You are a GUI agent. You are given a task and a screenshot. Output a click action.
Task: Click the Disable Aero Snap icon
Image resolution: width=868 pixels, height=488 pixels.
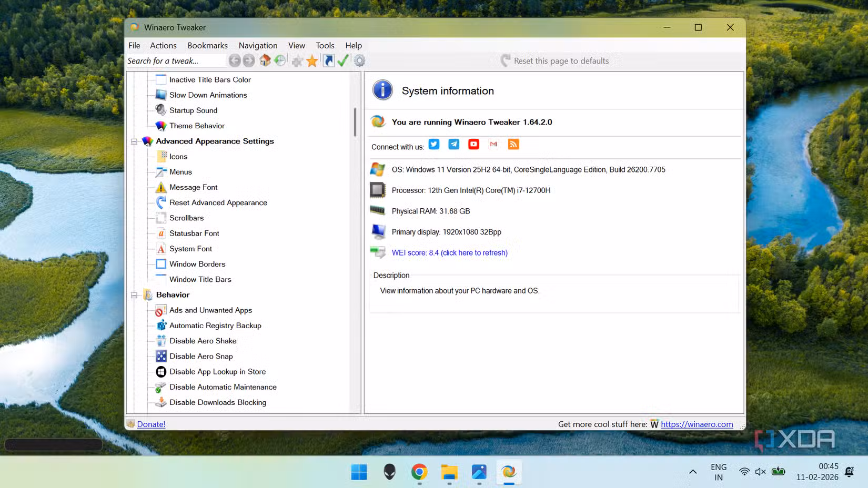click(x=161, y=356)
